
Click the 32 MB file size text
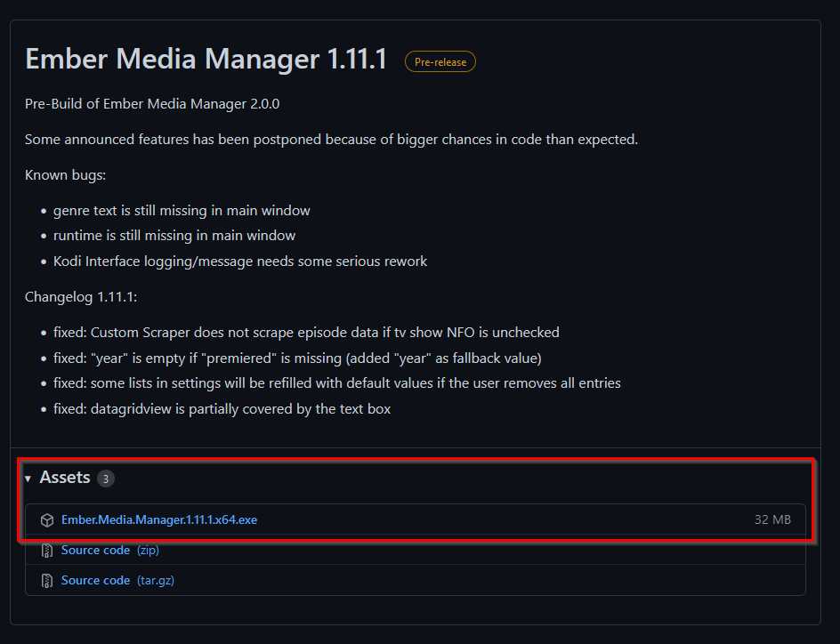772,519
